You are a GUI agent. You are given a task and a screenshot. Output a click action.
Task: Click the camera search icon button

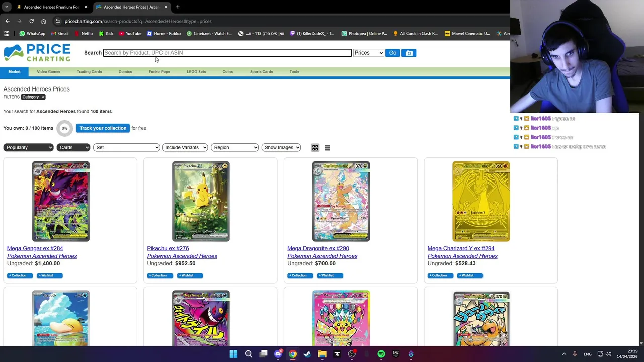click(x=409, y=53)
